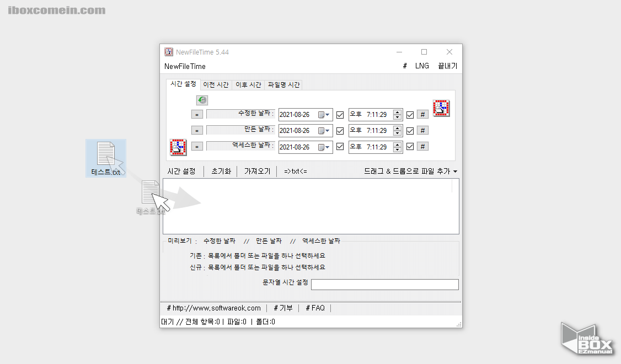The height and width of the screenshot is (364, 621).
Task: Click the 시간 설정 toolbar button
Action: [181, 171]
